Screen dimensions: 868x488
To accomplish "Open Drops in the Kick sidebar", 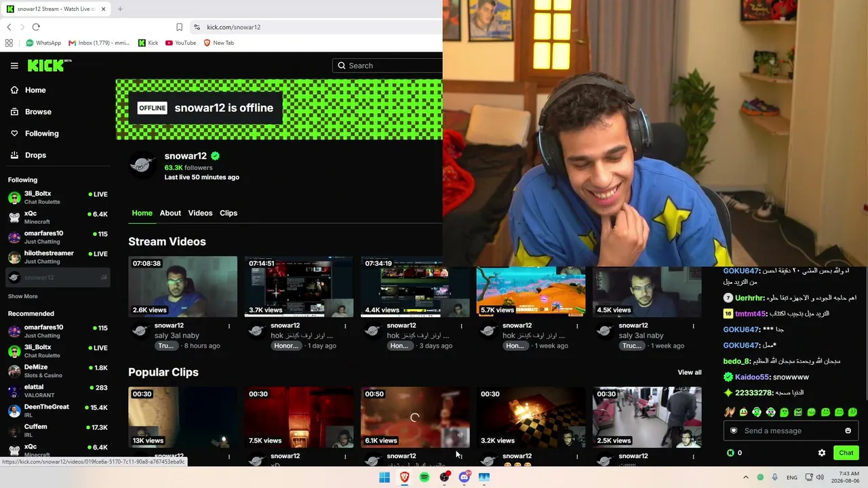I will pos(28,155).
